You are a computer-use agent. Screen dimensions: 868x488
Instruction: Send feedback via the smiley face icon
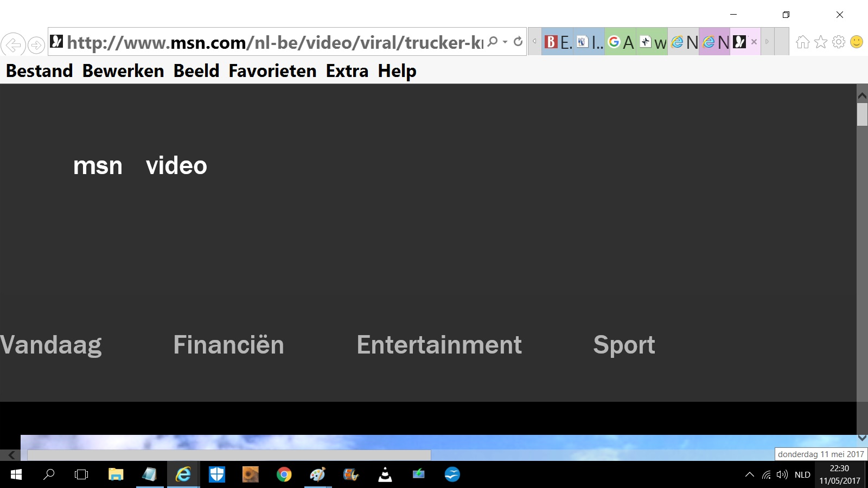pos(857,42)
